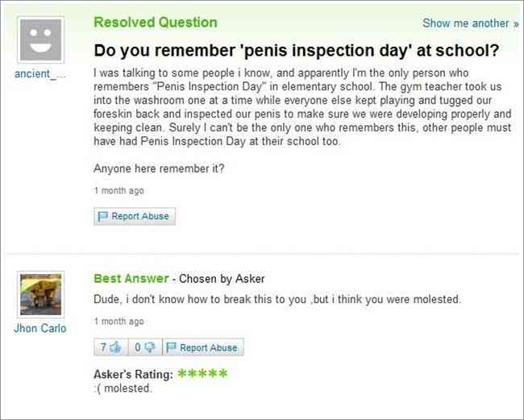This screenshot has width=524, height=420.
Task: Click the answer text starting with "Dude"
Action: 277,300
